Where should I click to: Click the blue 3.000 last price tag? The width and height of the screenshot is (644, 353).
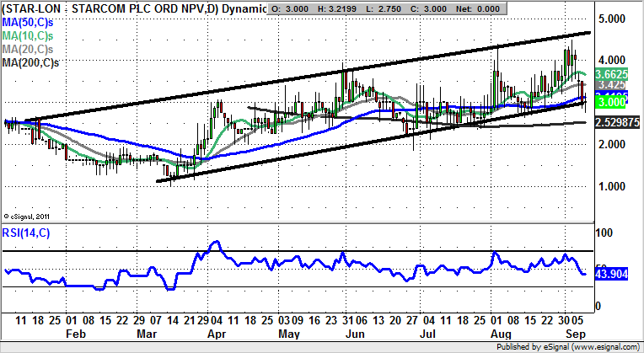click(x=610, y=102)
